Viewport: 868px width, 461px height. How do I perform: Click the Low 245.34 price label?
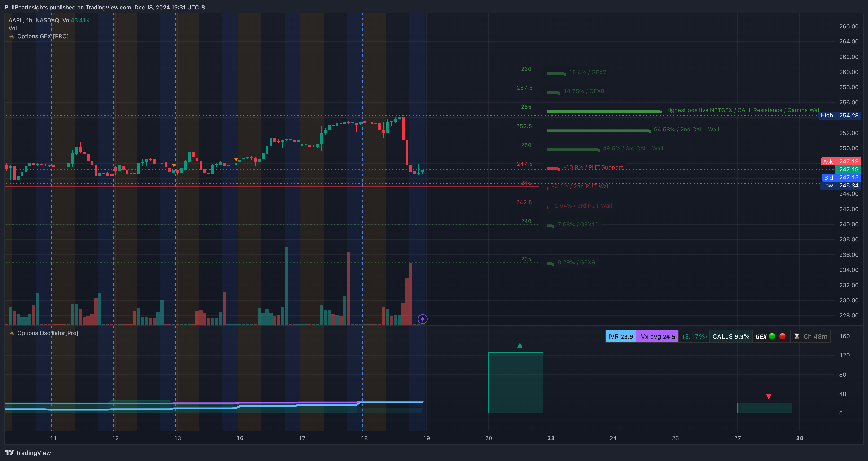pos(841,186)
